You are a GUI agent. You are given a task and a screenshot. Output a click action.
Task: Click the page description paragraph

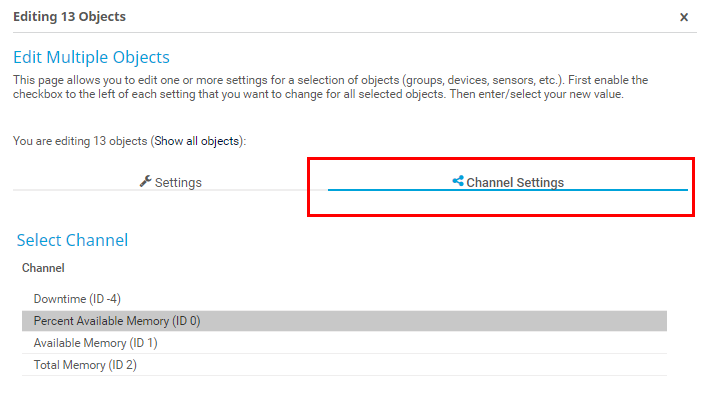point(330,87)
